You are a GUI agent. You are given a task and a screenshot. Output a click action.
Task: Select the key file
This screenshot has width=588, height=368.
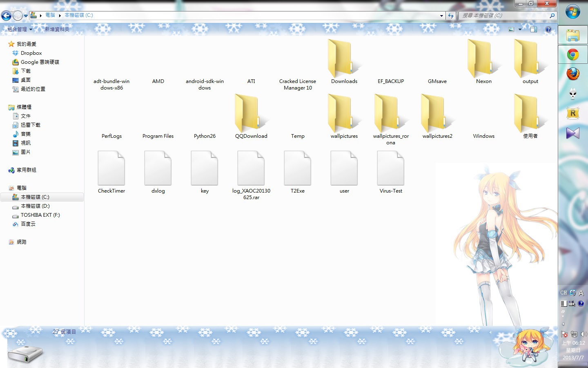[x=205, y=172]
